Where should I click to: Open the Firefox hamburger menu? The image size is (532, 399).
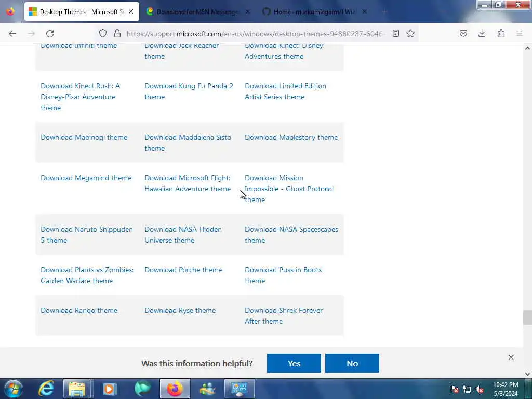pos(520,33)
